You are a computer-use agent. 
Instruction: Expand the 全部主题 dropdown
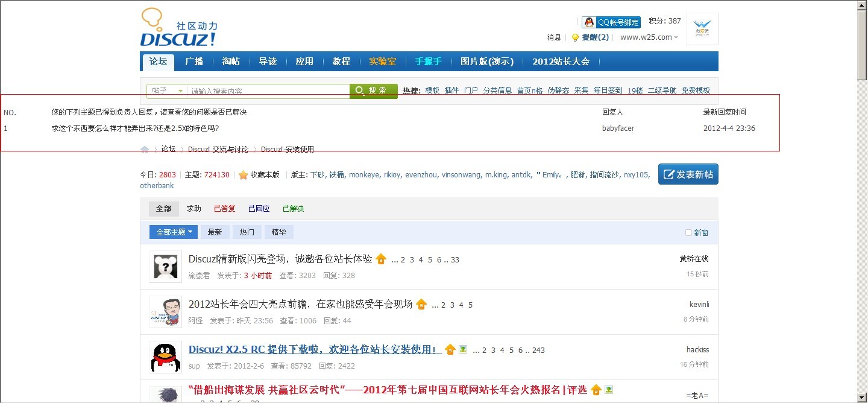pyautogui.click(x=174, y=232)
